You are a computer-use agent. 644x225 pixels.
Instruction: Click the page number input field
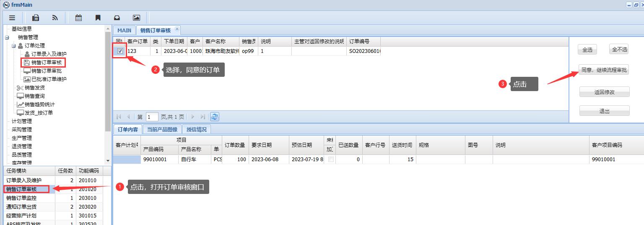click(x=152, y=117)
